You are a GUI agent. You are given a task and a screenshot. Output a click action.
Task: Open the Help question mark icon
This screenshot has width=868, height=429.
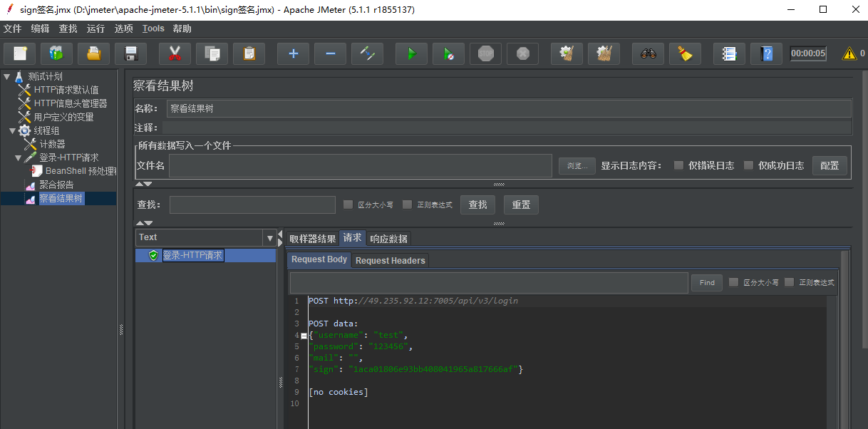tap(766, 53)
